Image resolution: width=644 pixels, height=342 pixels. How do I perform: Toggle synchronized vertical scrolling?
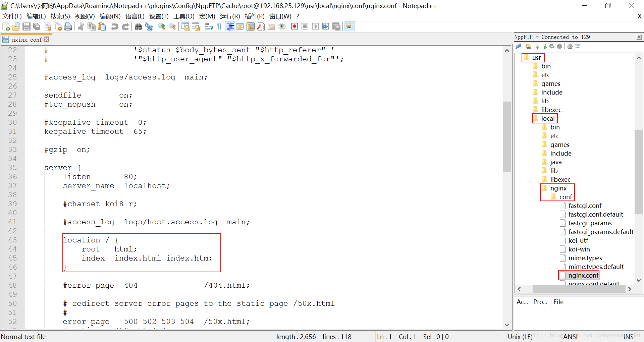coord(185,26)
